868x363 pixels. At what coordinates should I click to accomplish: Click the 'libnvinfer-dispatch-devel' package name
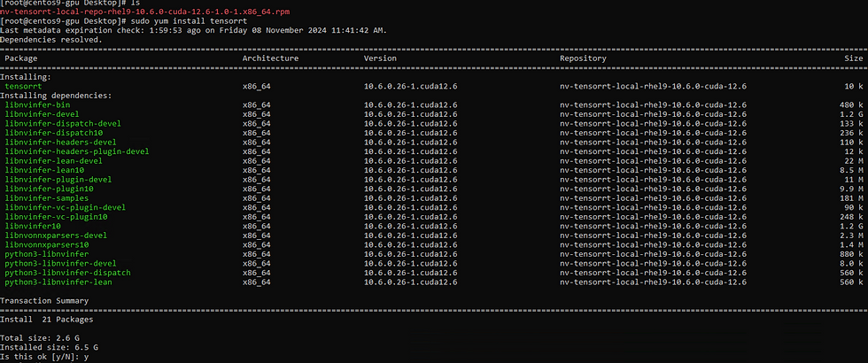(x=63, y=123)
